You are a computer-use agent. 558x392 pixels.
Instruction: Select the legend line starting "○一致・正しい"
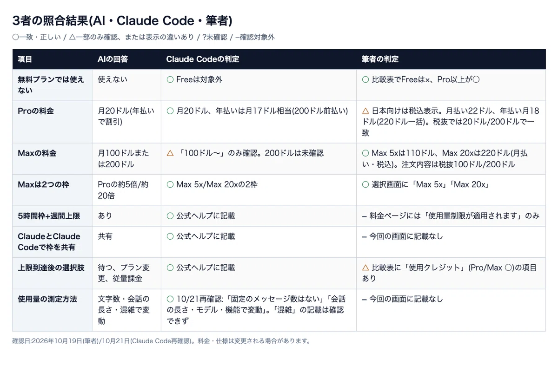pos(143,37)
